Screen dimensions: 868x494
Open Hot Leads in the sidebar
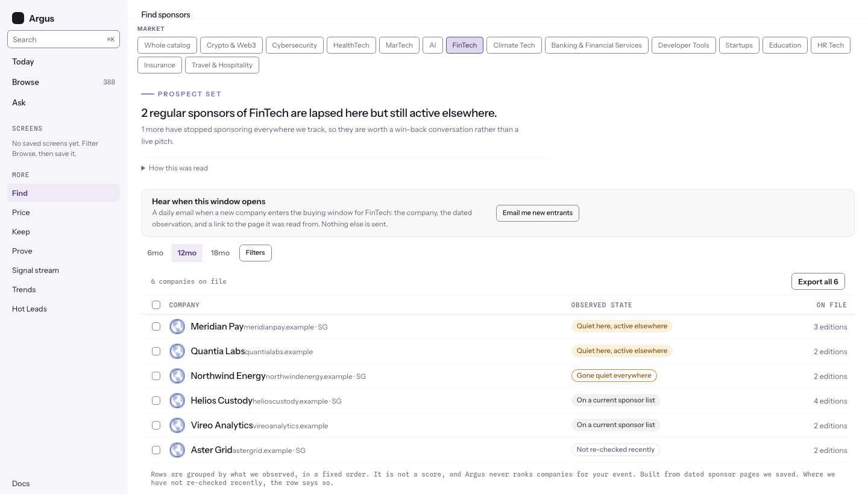(x=63, y=309)
